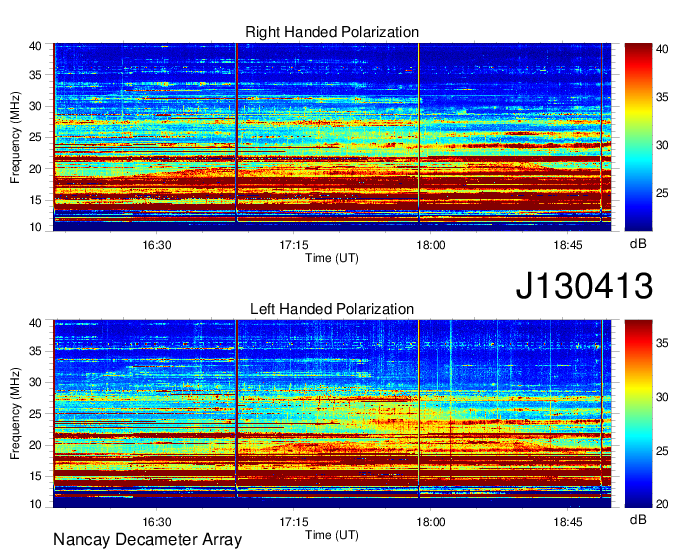Click the J130413 observation label
Image resolution: width=680 pixels, height=552 pixels.
(x=584, y=285)
